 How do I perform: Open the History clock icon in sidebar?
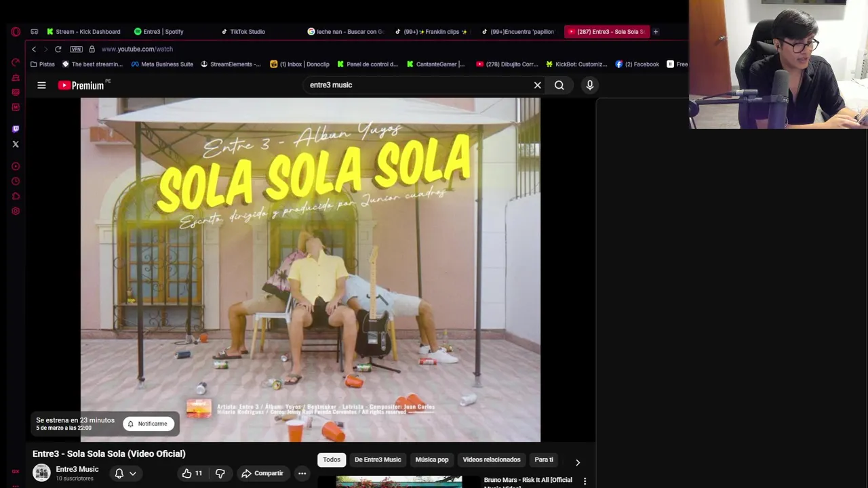(x=16, y=181)
